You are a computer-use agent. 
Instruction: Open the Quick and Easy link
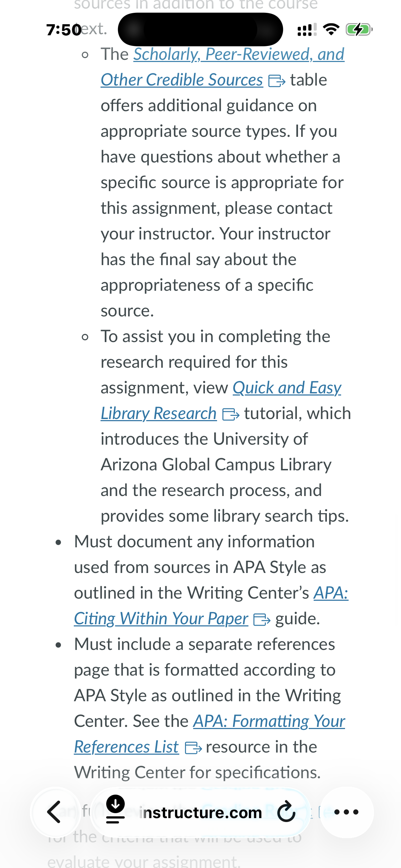[287, 388]
